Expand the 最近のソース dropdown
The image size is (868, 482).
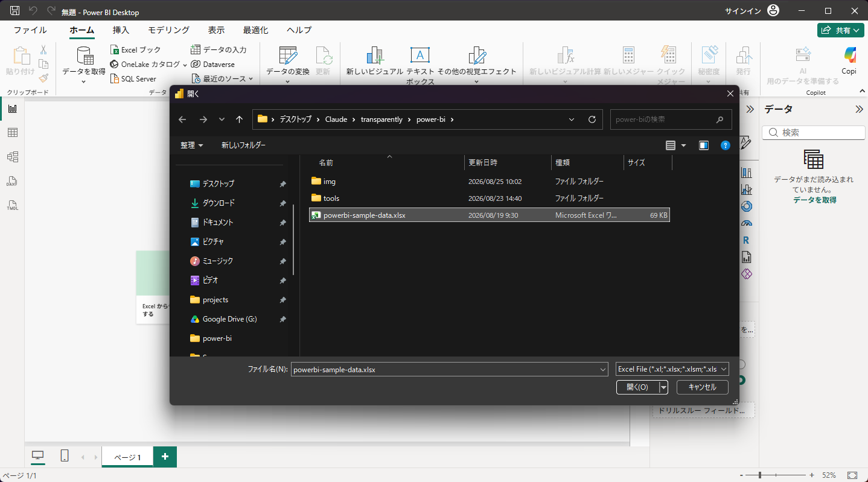[x=251, y=79]
